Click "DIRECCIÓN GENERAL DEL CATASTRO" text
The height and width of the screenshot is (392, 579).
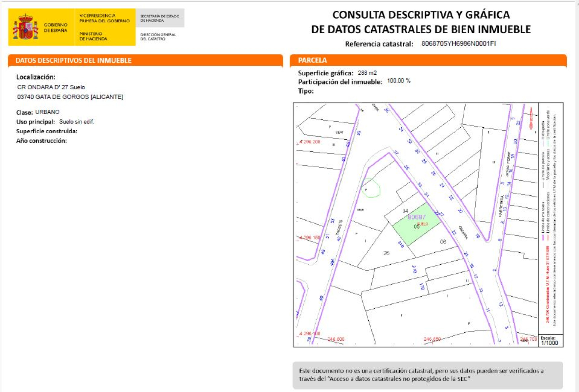tap(158, 37)
